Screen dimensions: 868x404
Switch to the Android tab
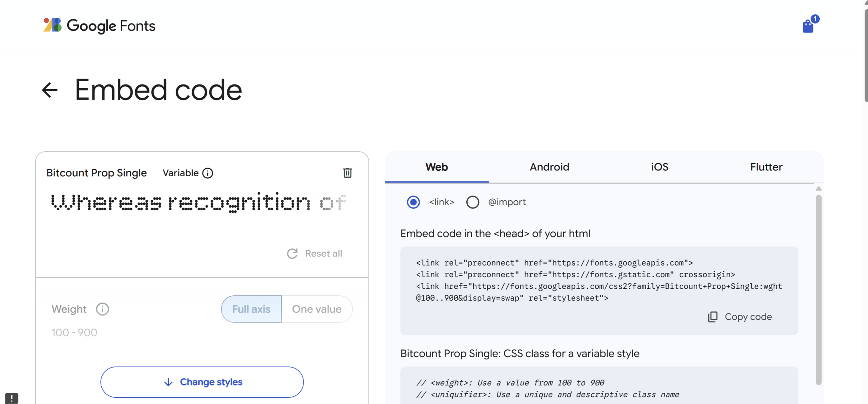549,167
